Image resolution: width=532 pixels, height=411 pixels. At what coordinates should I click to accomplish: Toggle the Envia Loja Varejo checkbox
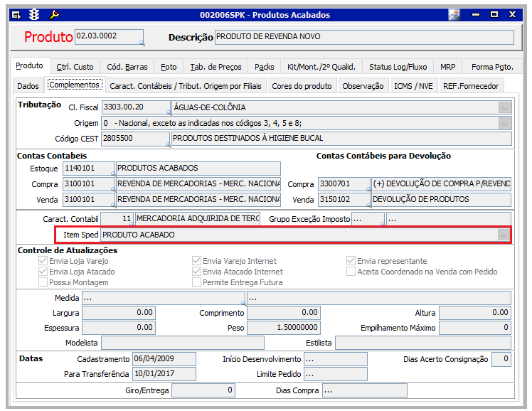click(43, 261)
